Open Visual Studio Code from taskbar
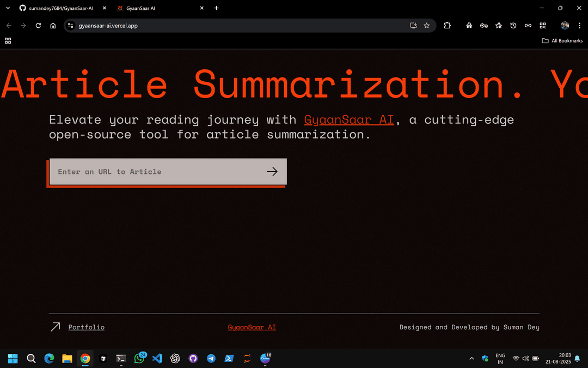The width and height of the screenshot is (588, 368). [157, 358]
